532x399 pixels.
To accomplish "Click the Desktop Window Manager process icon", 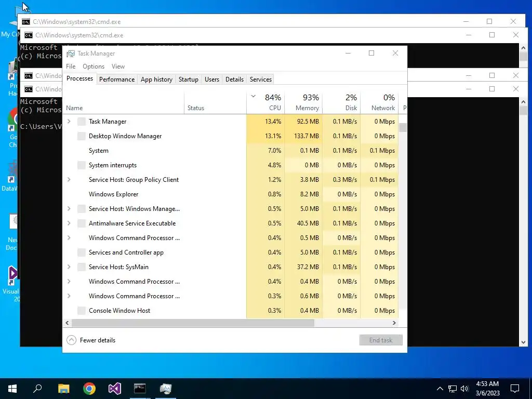I will (82, 136).
